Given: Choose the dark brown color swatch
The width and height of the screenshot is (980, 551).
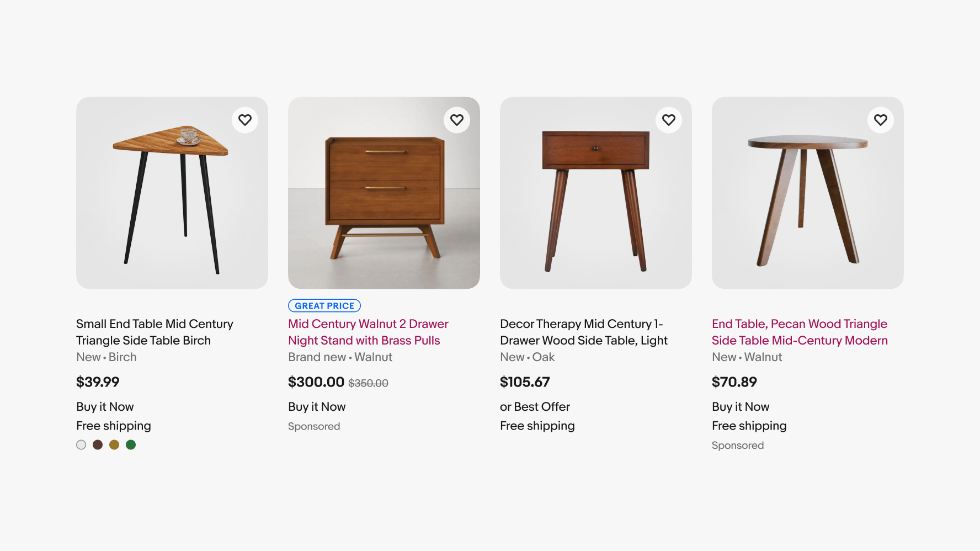Looking at the screenshot, I should [98, 445].
